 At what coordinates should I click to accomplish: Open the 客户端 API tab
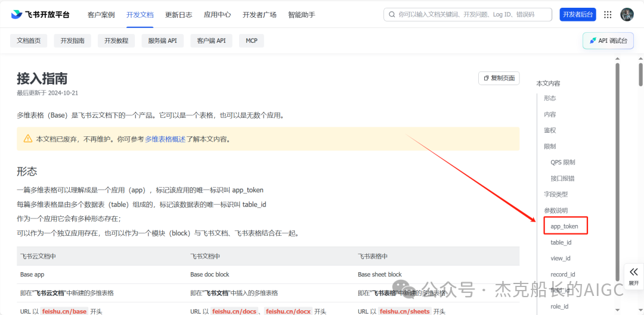(212, 40)
